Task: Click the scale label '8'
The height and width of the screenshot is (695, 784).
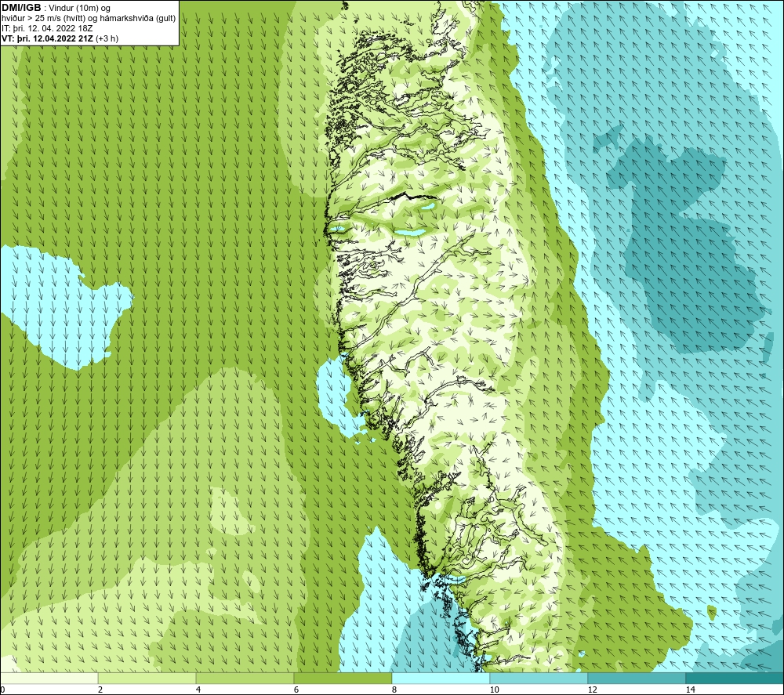Action: pyautogui.click(x=394, y=690)
